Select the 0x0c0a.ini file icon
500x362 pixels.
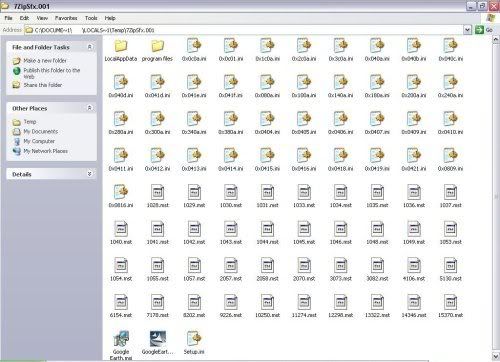tap(194, 46)
